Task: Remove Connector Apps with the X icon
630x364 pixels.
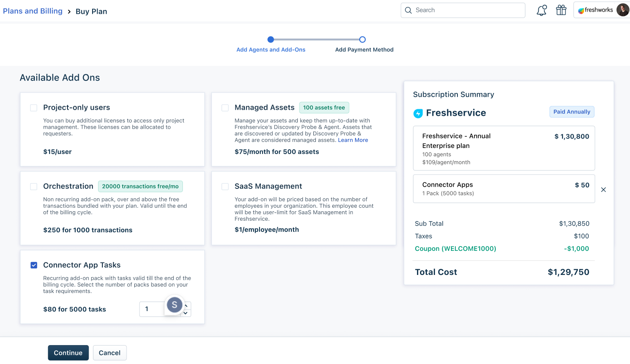Action: (603, 190)
